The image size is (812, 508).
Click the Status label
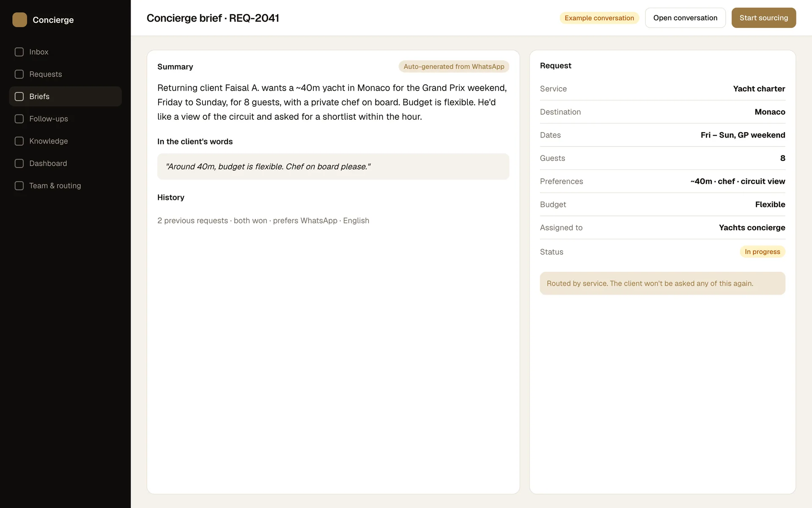coord(551,252)
